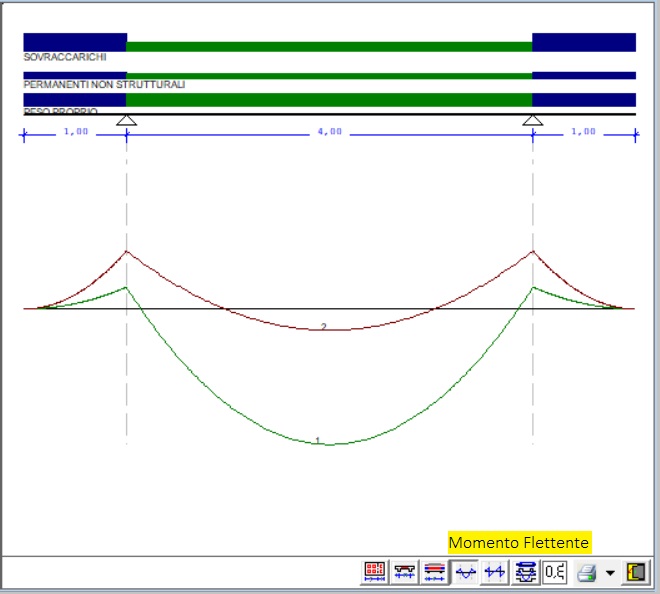Select the bending moment diagram button
This screenshot has width=660, height=594.
pos(465,572)
